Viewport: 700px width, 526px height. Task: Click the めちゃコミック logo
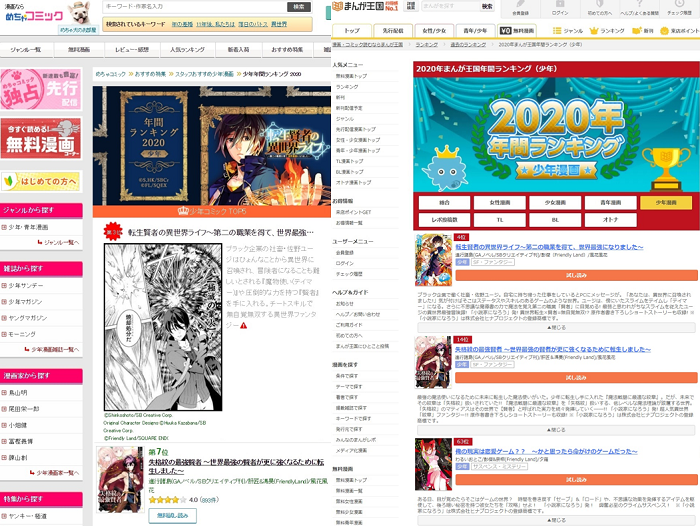(x=33, y=16)
